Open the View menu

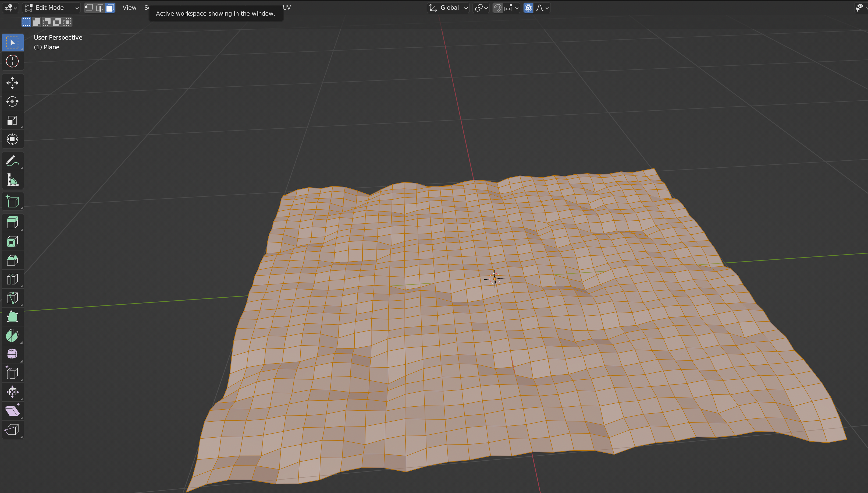click(x=129, y=8)
